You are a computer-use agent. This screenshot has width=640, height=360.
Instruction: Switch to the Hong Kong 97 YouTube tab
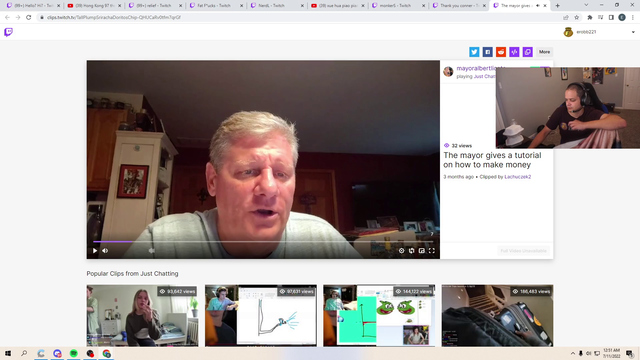tap(94, 6)
